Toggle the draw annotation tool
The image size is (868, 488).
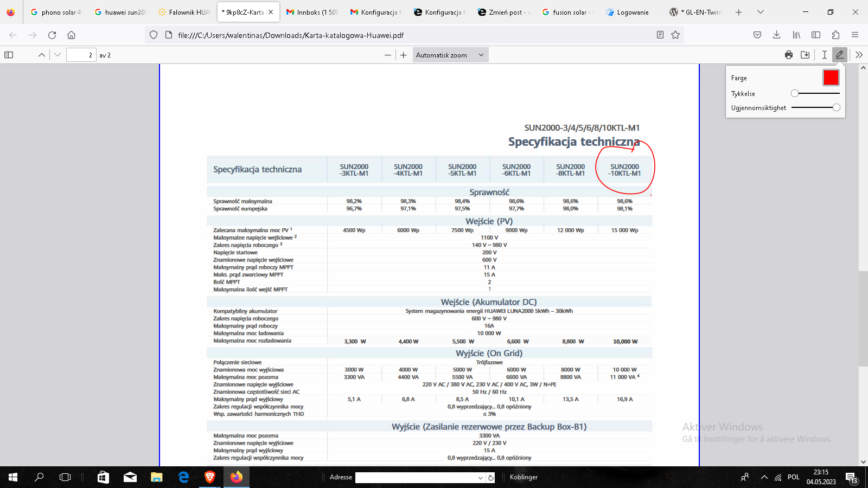click(840, 55)
